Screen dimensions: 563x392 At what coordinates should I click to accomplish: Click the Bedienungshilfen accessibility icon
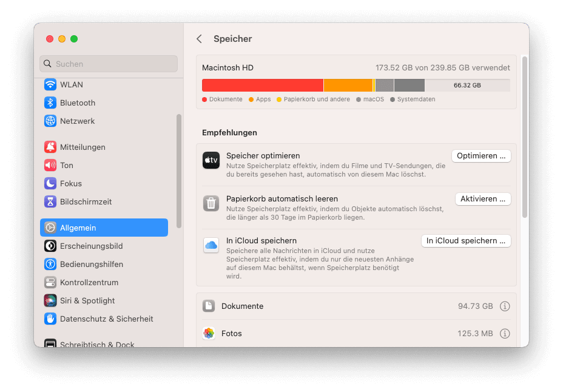tap(50, 265)
